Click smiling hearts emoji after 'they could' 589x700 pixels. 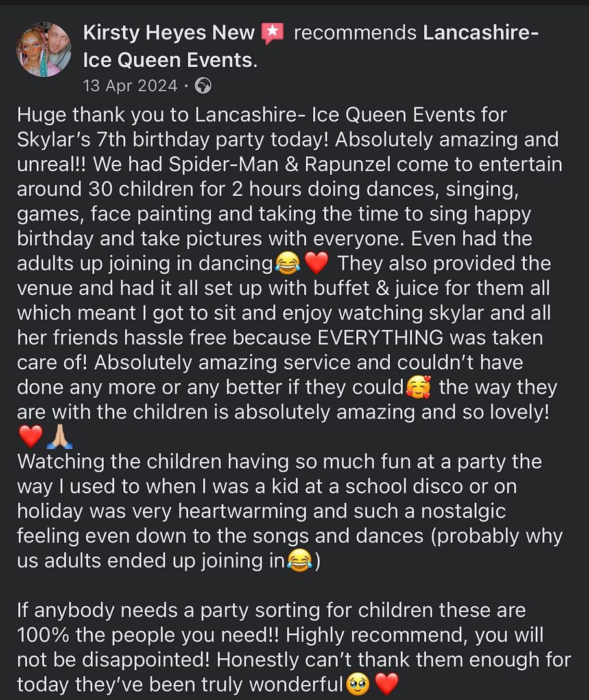(418, 388)
